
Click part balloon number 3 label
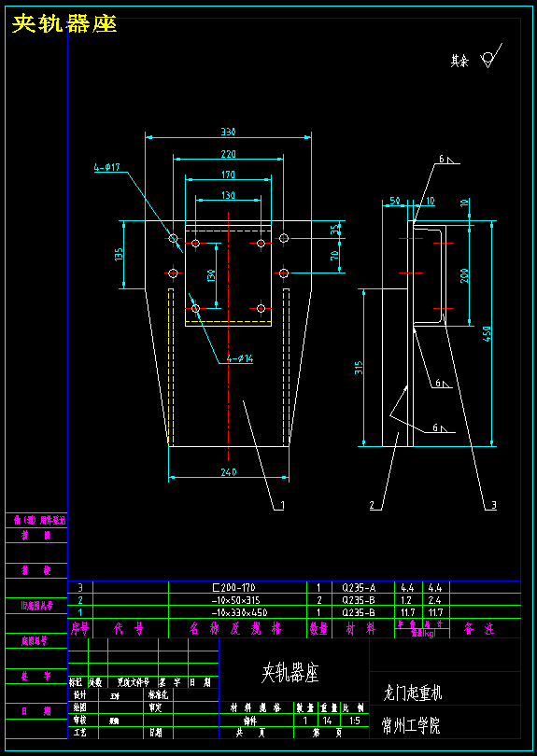494,505
